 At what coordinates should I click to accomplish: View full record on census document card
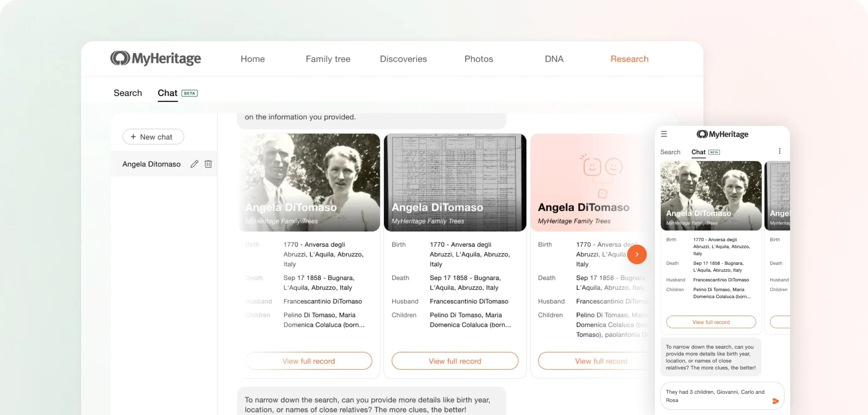455,361
